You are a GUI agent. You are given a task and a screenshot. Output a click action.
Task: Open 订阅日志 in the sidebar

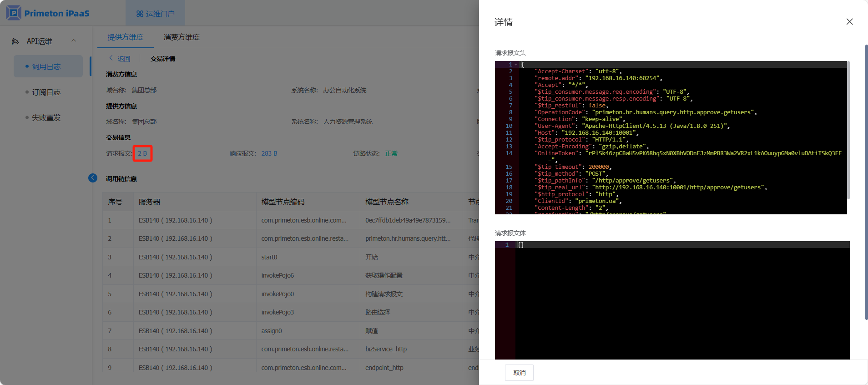pyautogui.click(x=46, y=92)
